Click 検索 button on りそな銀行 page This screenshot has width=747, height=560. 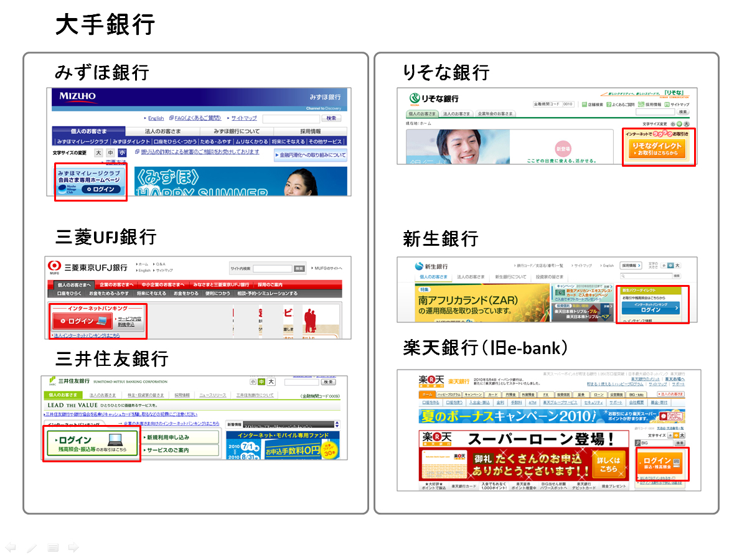[x=683, y=112]
